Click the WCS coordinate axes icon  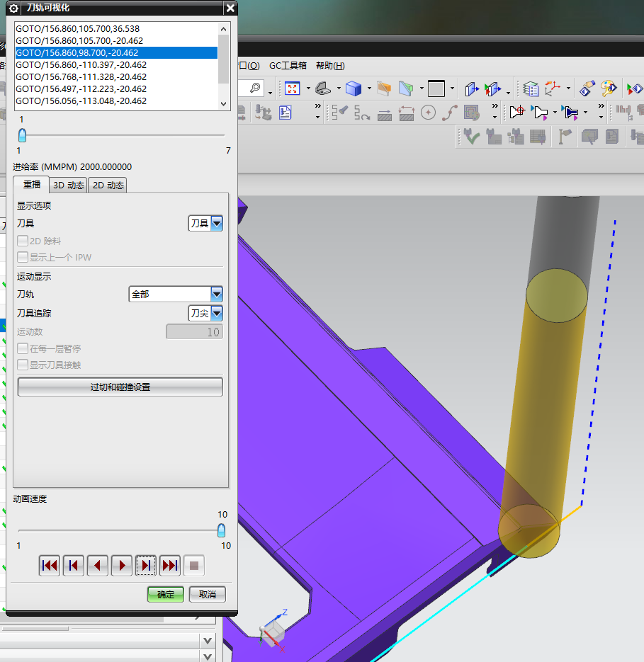coord(553,89)
